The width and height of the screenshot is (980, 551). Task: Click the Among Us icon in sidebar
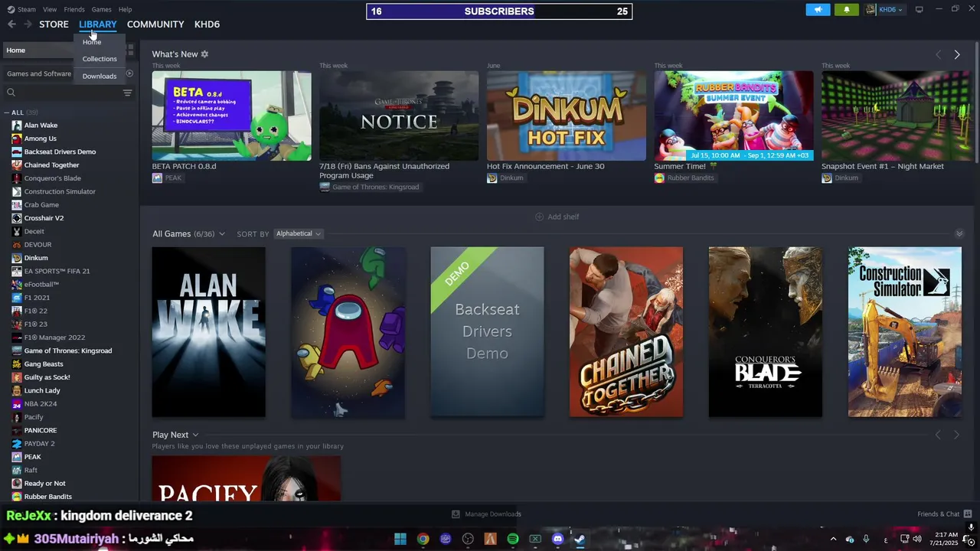pos(17,139)
